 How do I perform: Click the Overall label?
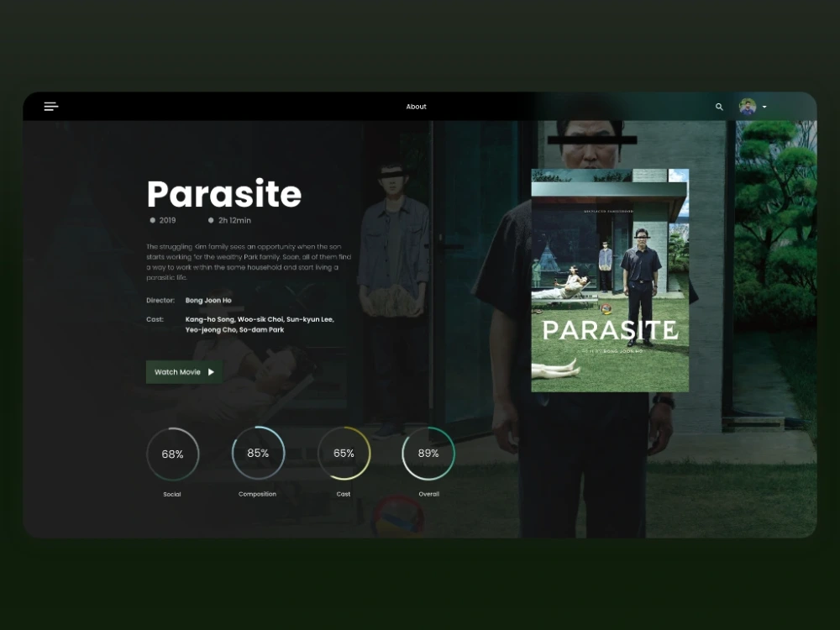(x=428, y=494)
